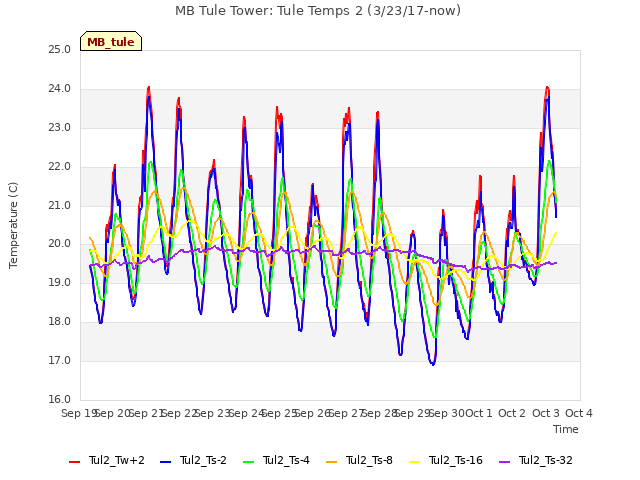Click the Temperature (C) axis label
The height and width of the screenshot is (480, 640).
click(x=13, y=225)
